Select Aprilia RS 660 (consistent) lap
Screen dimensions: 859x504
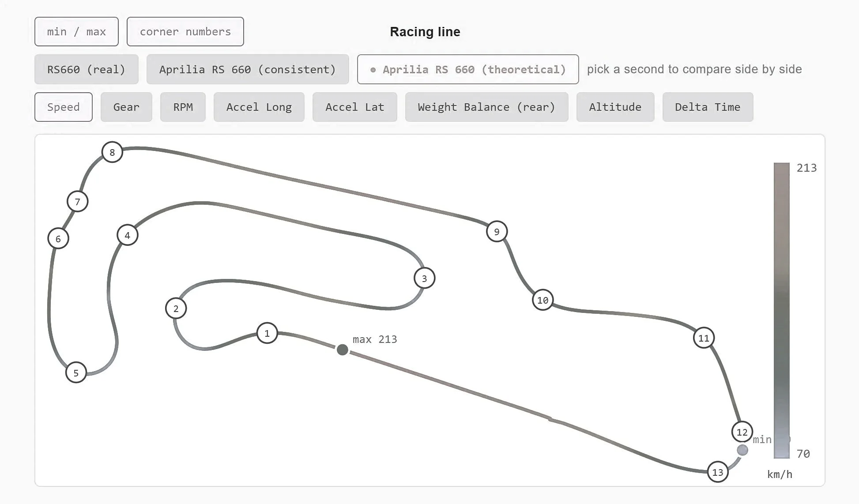248,69
